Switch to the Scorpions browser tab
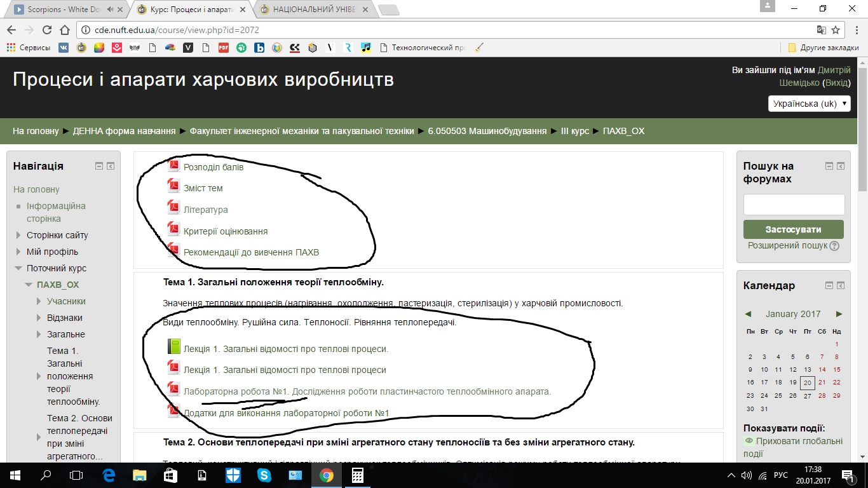Image resolution: width=868 pixels, height=488 pixels. tap(60, 10)
